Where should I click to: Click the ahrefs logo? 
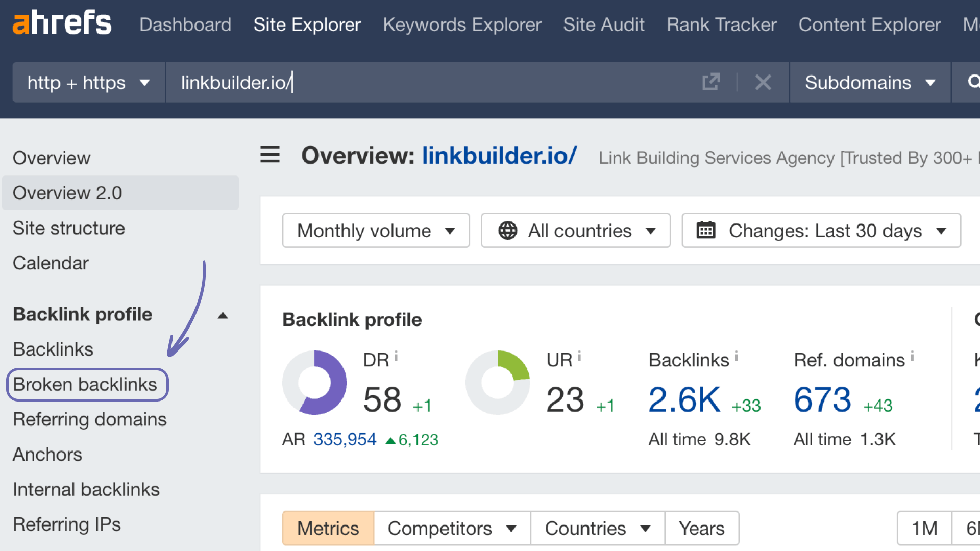pyautogui.click(x=61, y=23)
